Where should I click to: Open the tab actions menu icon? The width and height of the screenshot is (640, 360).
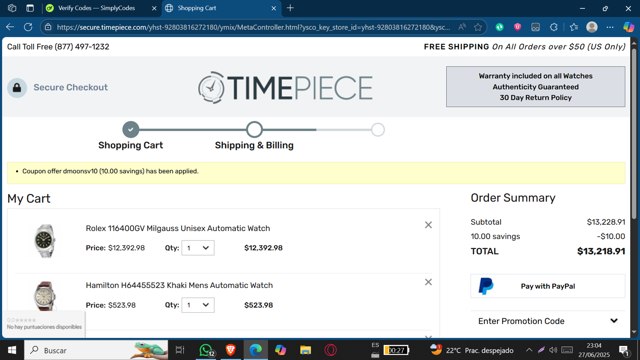(x=30, y=8)
